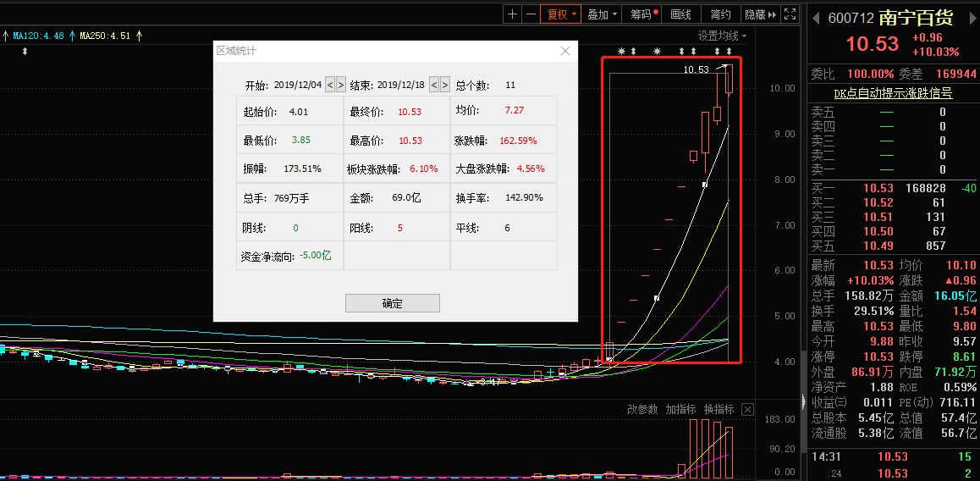The width and height of the screenshot is (980, 481).
Task: Click 金额 value 16.05亿 in quote panel
Action: (x=955, y=296)
